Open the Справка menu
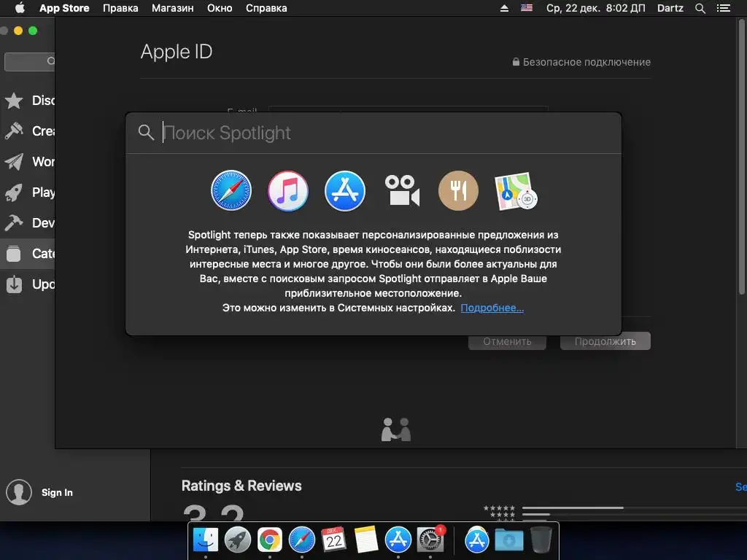Image resolution: width=747 pixels, height=560 pixels. click(266, 8)
